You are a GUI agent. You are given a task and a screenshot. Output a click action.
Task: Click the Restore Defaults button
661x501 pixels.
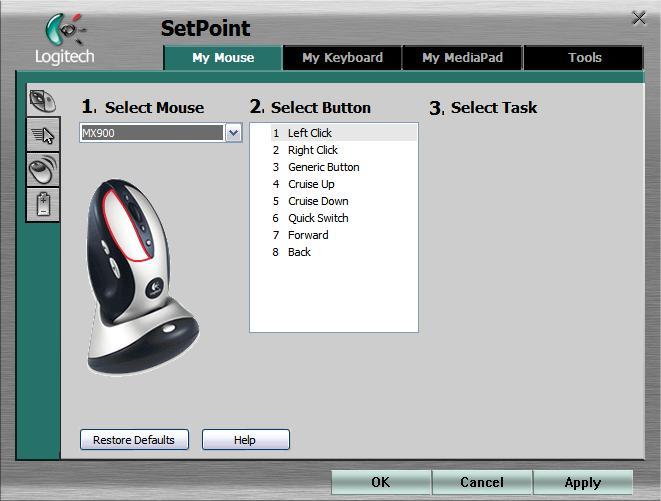(134, 440)
